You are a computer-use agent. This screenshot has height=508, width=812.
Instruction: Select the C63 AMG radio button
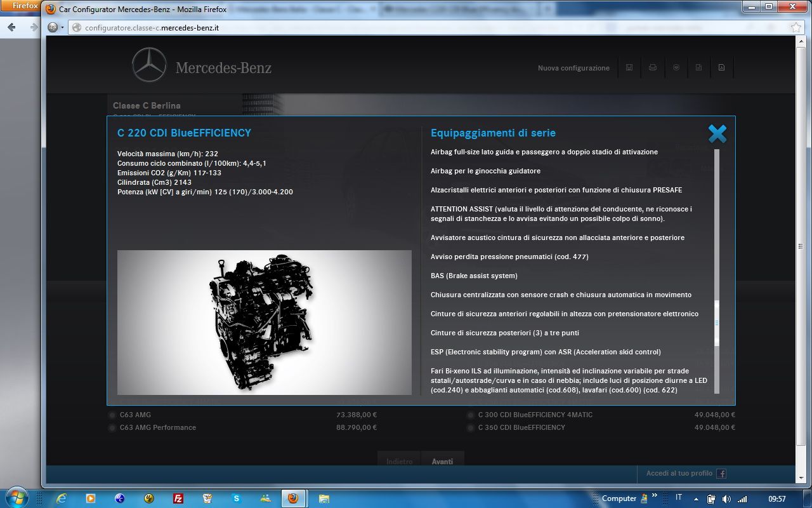tap(112, 415)
